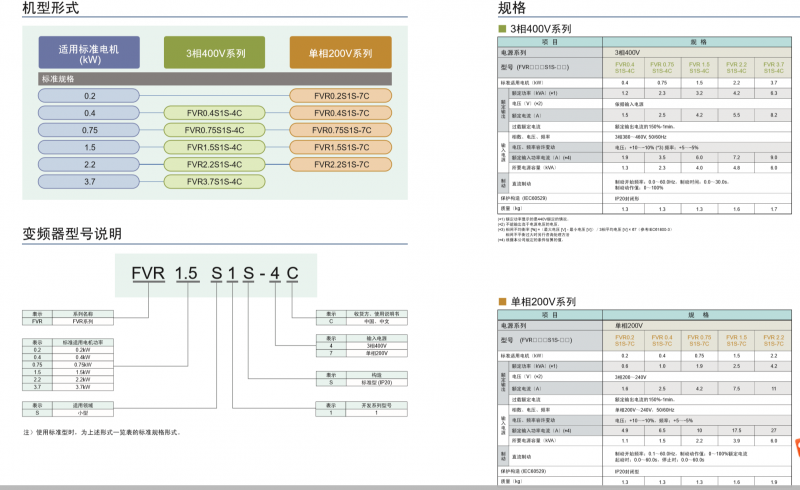Screen dimensions: 800x490
Task: Select model pill FVR0.4S1S-7C
Action: [x=341, y=113]
